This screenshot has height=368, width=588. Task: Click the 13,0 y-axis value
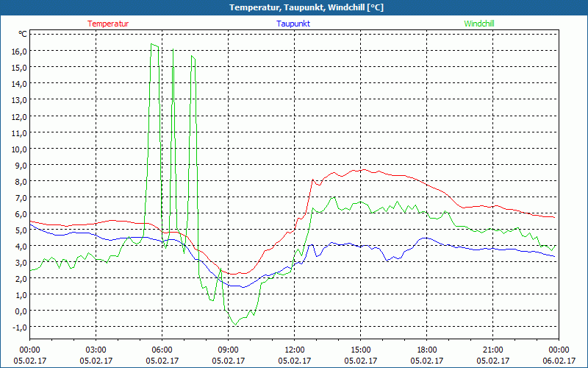point(19,100)
